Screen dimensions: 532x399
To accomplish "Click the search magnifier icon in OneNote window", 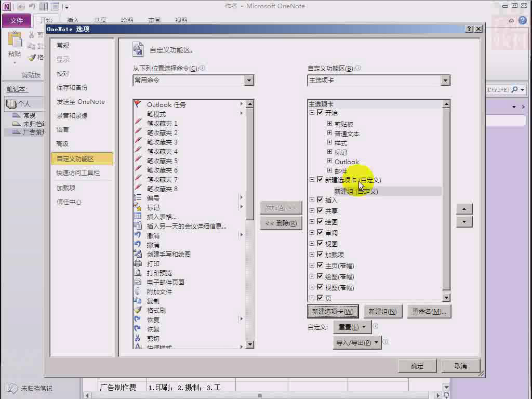I will [x=515, y=89].
